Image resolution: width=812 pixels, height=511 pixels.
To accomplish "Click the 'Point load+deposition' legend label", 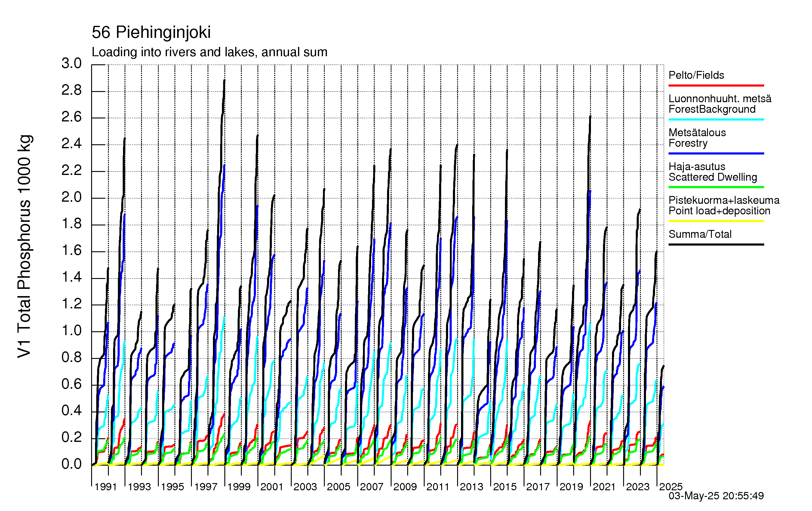I will (x=719, y=211).
